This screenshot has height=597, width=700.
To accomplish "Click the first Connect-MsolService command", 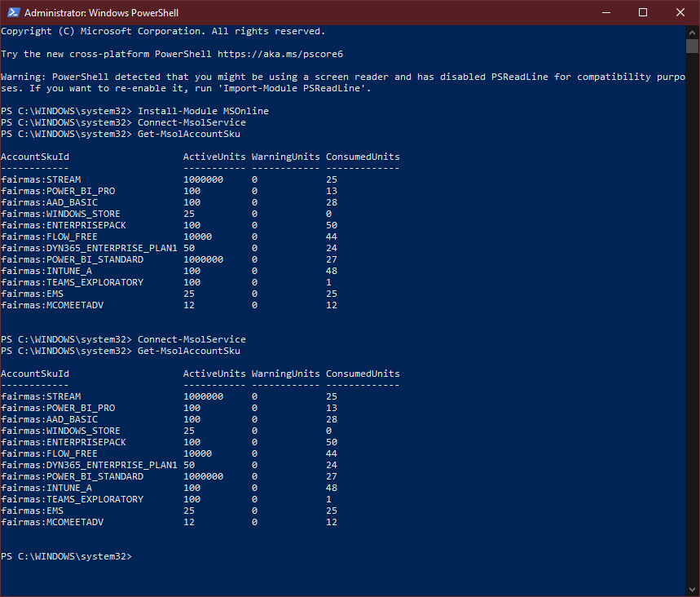I will 192,122.
